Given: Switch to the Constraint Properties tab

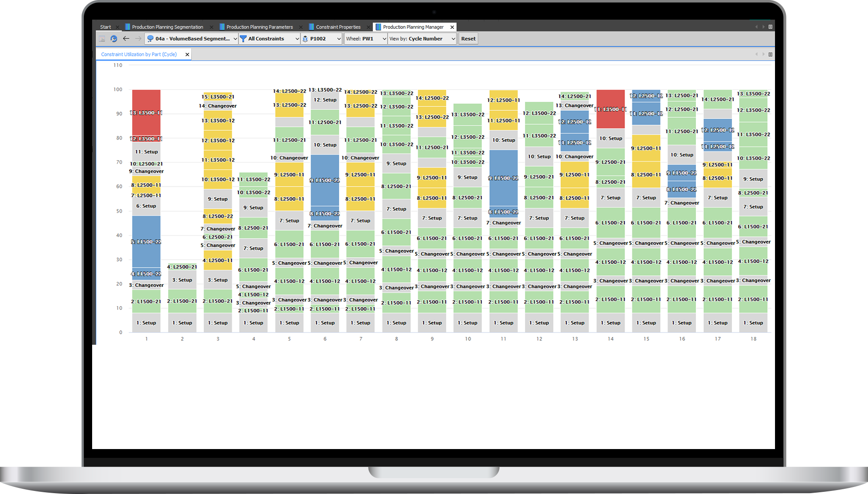Looking at the screenshot, I should coord(339,27).
